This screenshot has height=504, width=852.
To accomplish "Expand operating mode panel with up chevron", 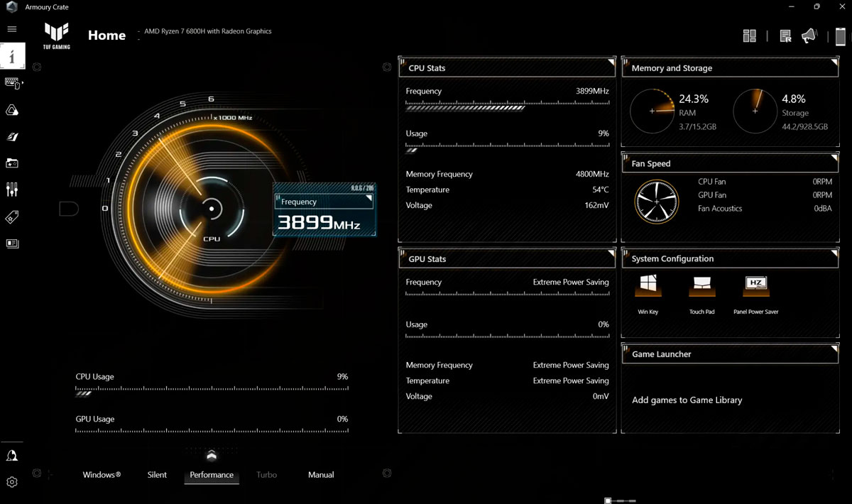I will [x=212, y=456].
